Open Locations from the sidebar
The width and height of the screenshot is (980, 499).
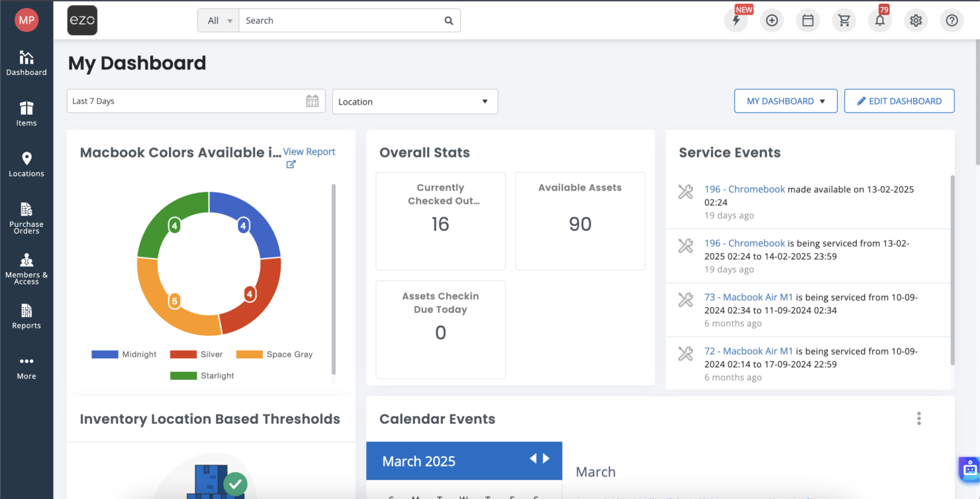coord(26,165)
